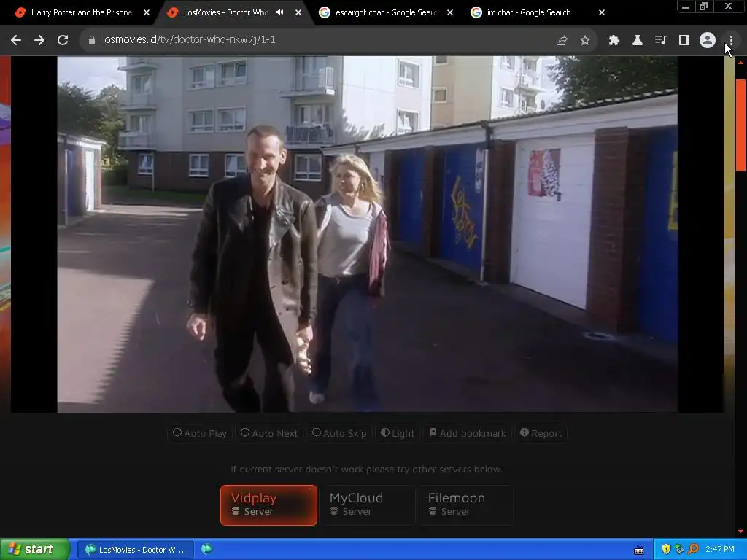This screenshot has width=747, height=560.
Task: Toggle the browser side panel icon
Action: point(684,41)
